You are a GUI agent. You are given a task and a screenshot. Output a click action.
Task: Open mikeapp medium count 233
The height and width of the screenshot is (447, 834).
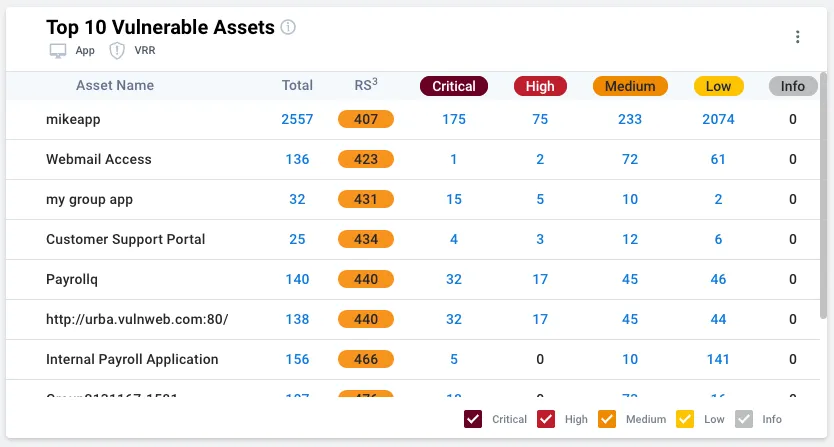click(630, 119)
